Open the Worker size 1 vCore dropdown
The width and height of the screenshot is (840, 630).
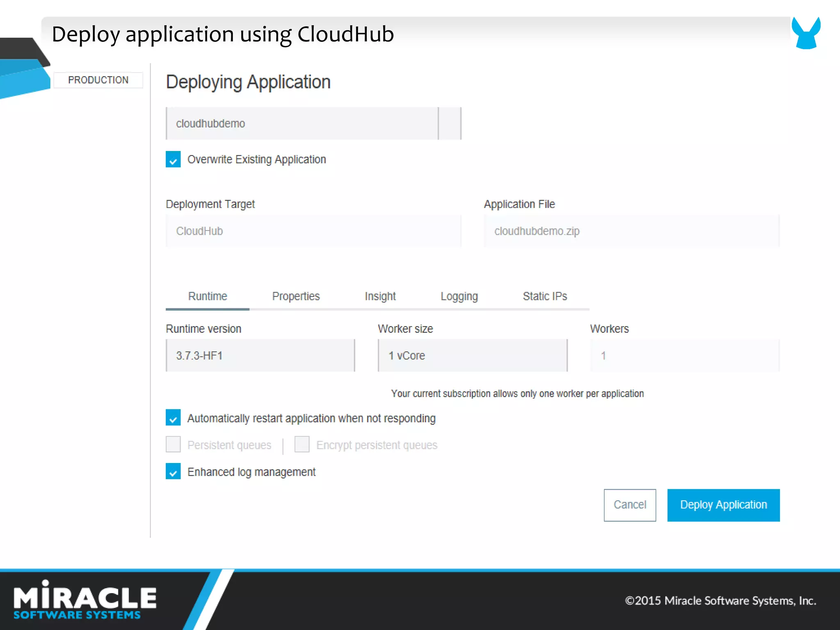[x=473, y=355]
